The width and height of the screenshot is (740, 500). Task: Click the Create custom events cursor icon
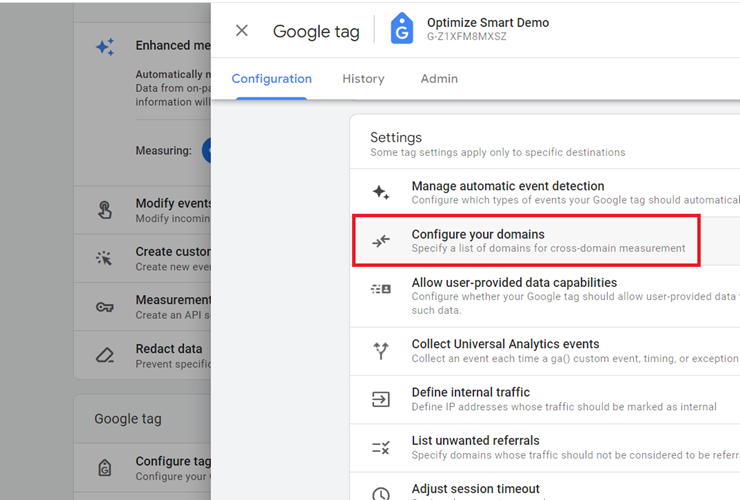[104, 258]
